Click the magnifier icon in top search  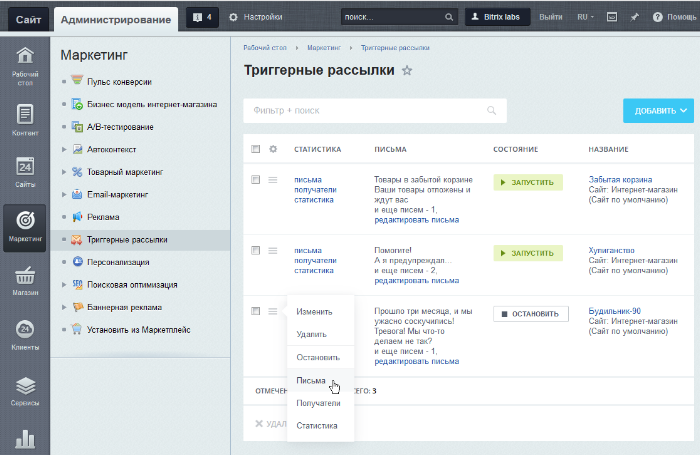449,17
